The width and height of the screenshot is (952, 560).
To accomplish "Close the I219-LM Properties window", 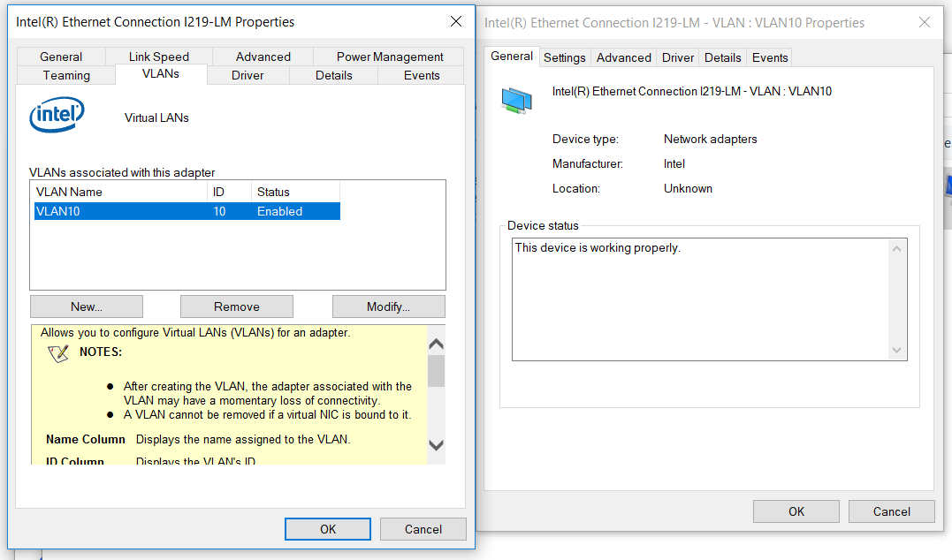I will (x=455, y=21).
